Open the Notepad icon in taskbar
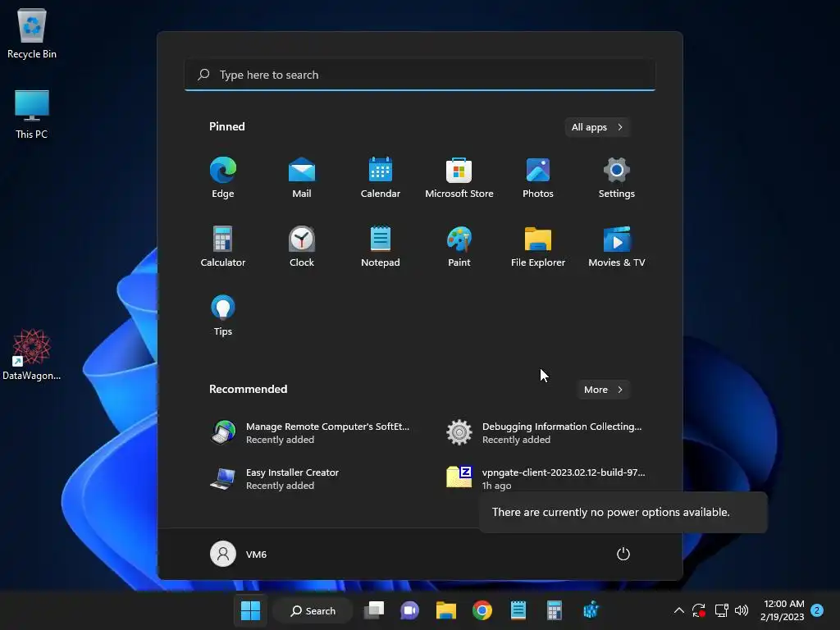This screenshot has width=840, height=630. [518, 610]
